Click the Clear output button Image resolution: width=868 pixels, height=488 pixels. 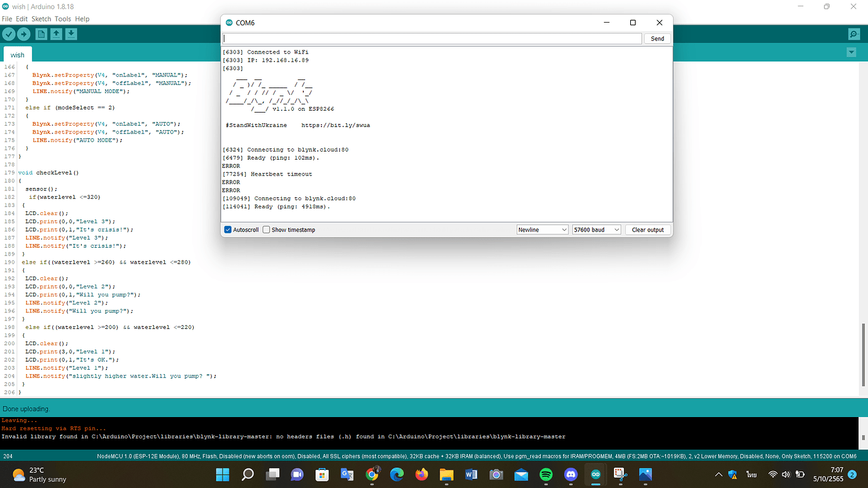click(647, 230)
